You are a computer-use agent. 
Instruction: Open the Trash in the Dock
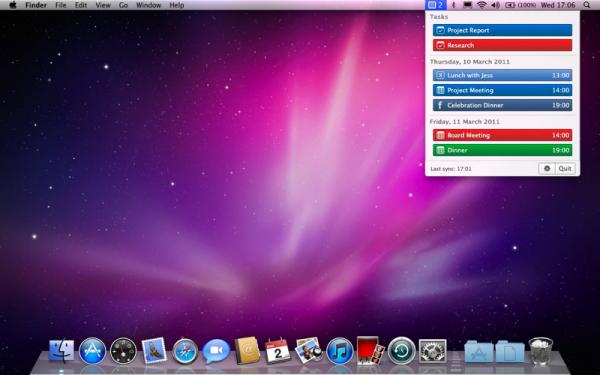541,351
